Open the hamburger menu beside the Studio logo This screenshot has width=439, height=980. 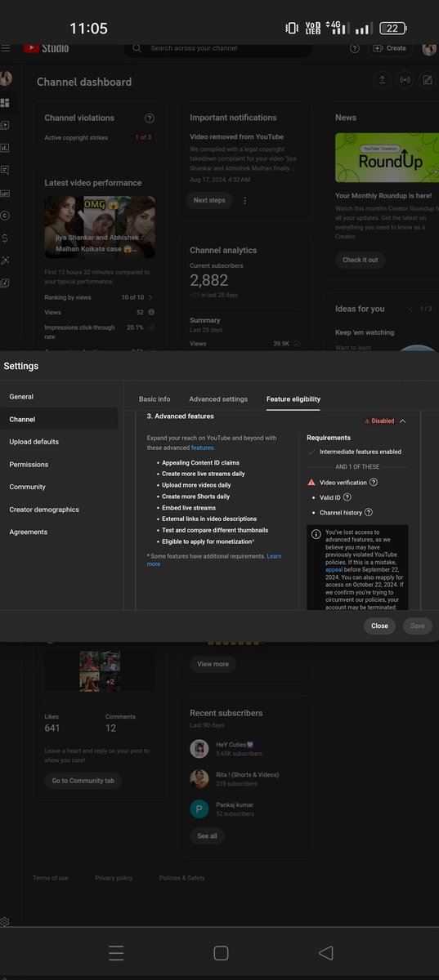pyautogui.click(x=6, y=49)
